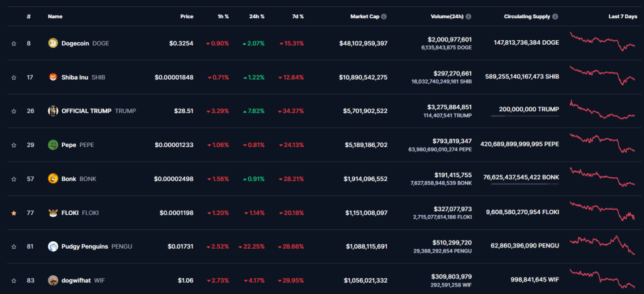Open Bonk's last 7 days chart

click(x=602, y=177)
